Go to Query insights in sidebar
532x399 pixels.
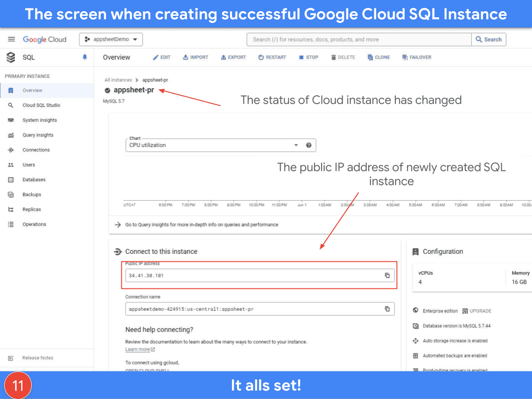tap(38, 135)
